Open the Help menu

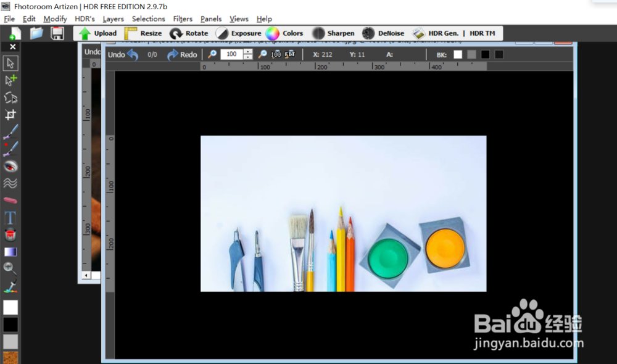click(x=264, y=19)
